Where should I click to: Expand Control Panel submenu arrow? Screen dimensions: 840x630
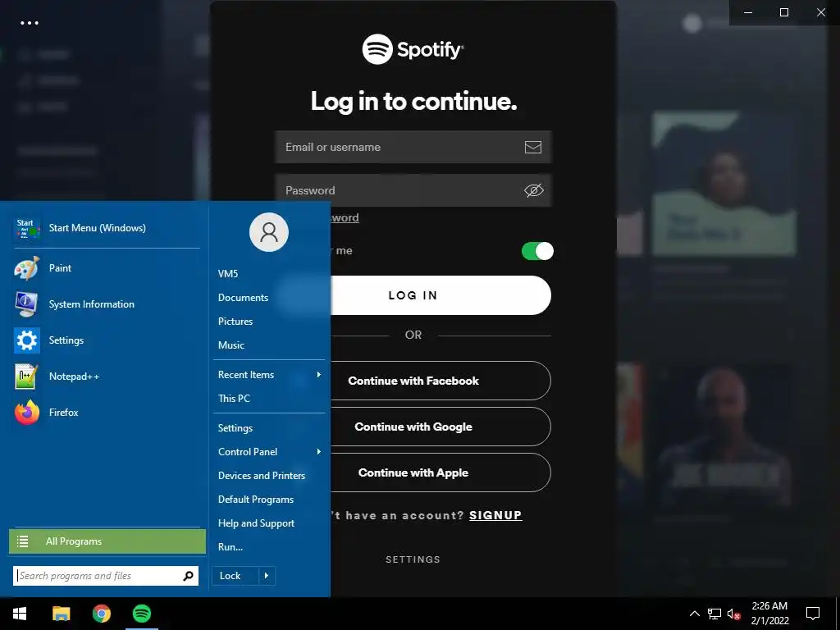click(x=319, y=452)
